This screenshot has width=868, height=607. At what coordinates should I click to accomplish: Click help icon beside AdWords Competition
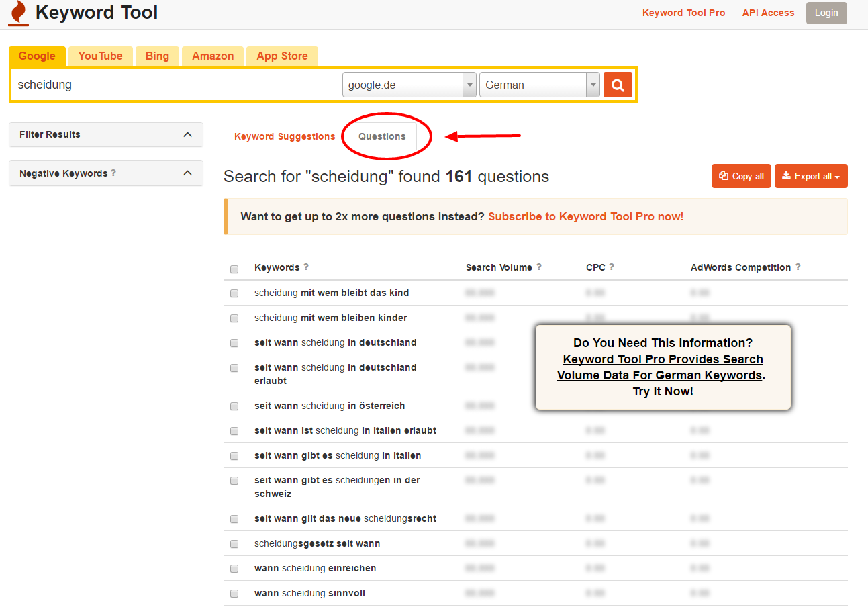[798, 267]
